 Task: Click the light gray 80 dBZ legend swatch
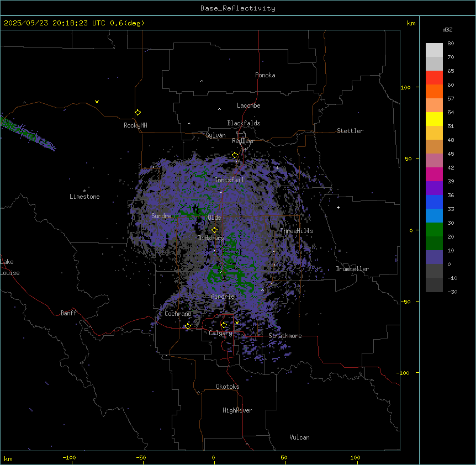point(434,50)
